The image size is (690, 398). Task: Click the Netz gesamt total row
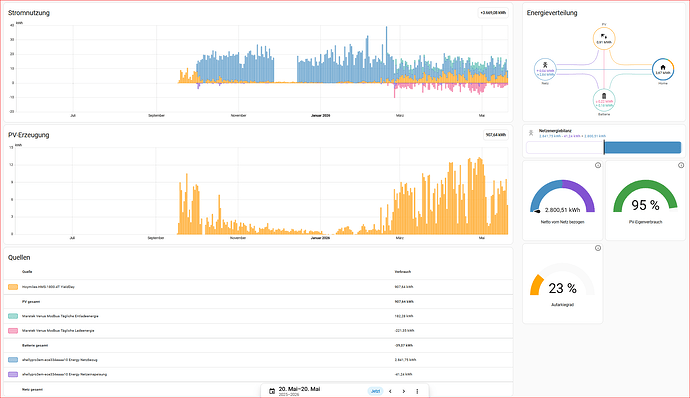pyautogui.click(x=258, y=390)
